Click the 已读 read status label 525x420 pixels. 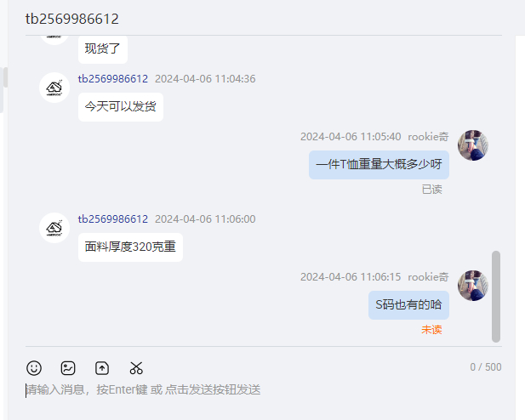pyautogui.click(x=431, y=190)
